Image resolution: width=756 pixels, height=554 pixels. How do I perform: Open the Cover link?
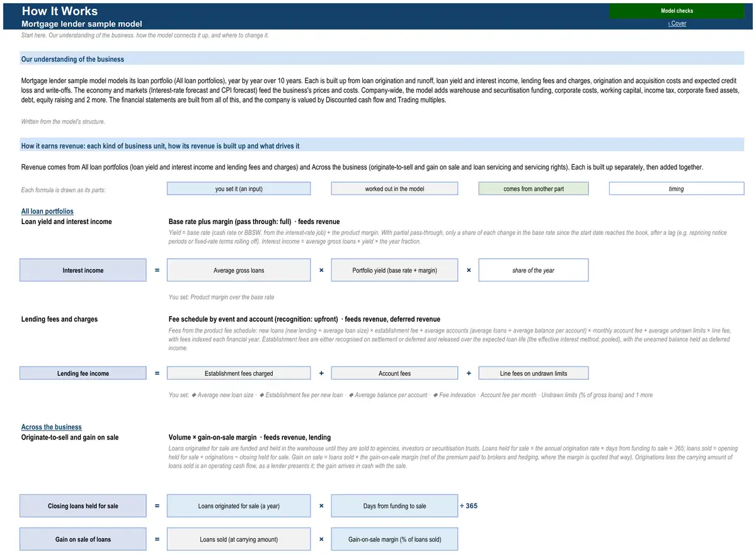pyautogui.click(x=677, y=23)
